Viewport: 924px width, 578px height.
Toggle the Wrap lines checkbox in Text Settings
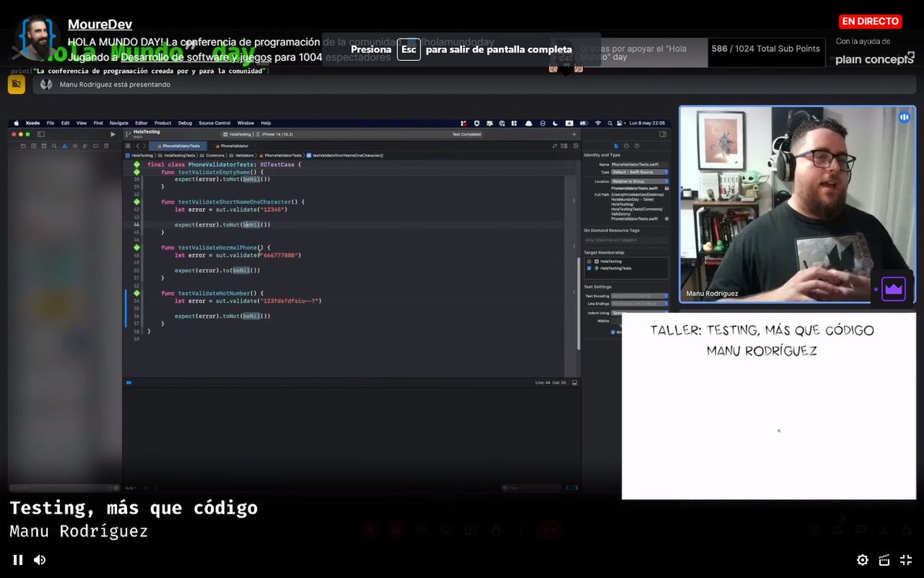pyautogui.click(x=613, y=332)
